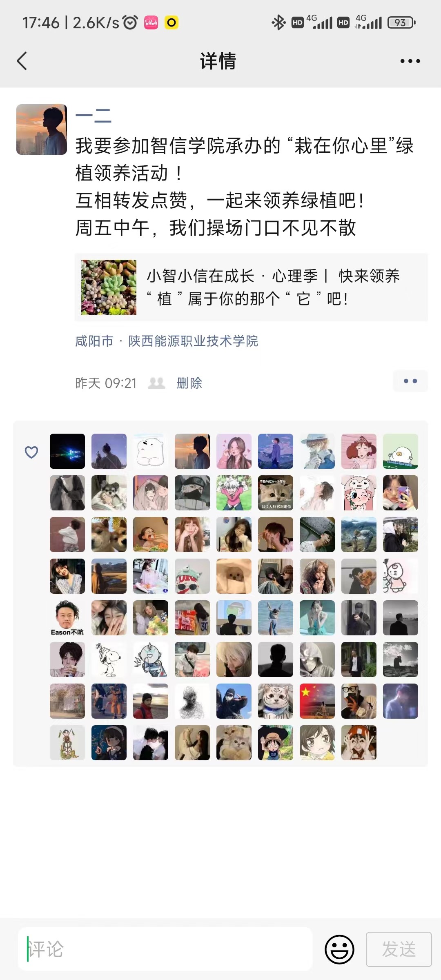Screen dimensions: 441x980
Task: Open the Snoopy liker avatar
Action: tap(109, 659)
